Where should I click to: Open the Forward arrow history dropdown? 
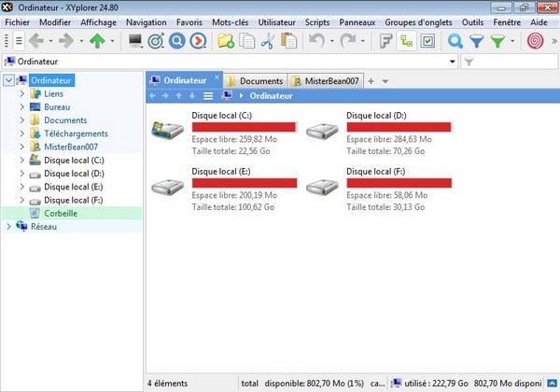pos(81,41)
